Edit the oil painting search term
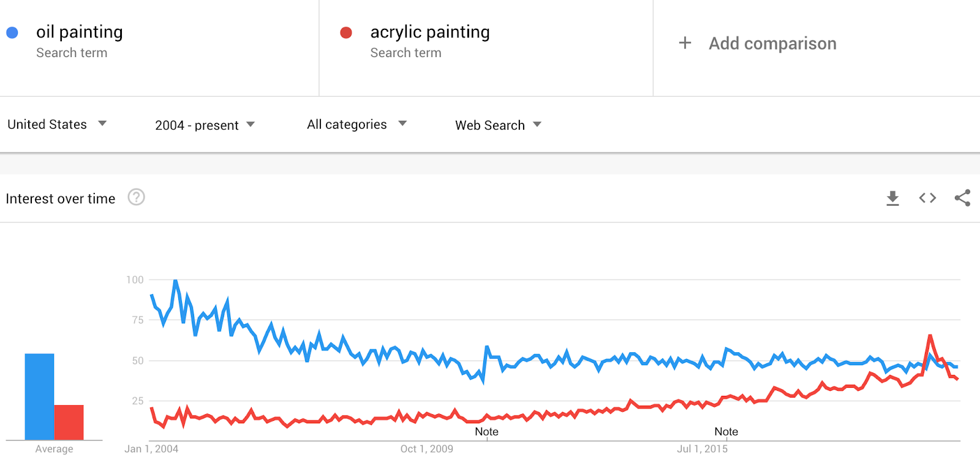This screenshot has width=980, height=465. click(80, 32)
